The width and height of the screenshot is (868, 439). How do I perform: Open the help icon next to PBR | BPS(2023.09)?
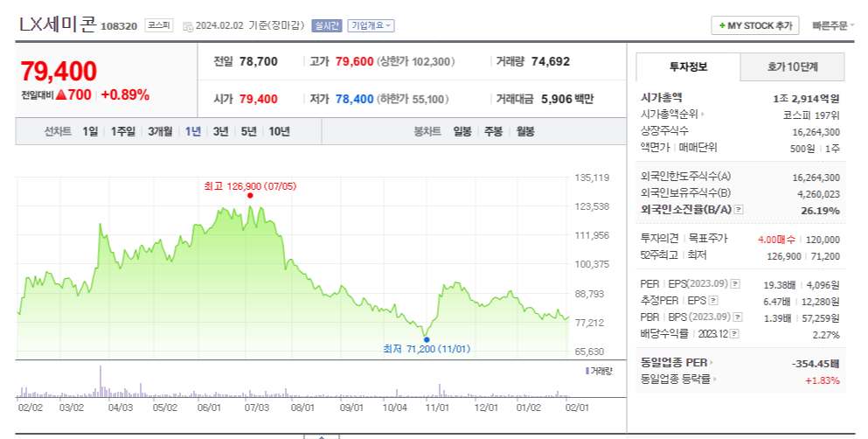pos(738,317)
